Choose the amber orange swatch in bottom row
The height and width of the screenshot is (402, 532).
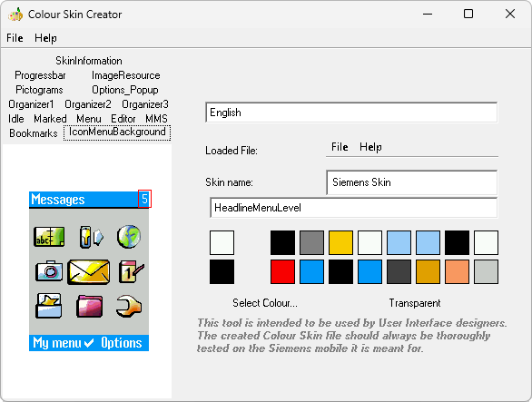[428, 271]
